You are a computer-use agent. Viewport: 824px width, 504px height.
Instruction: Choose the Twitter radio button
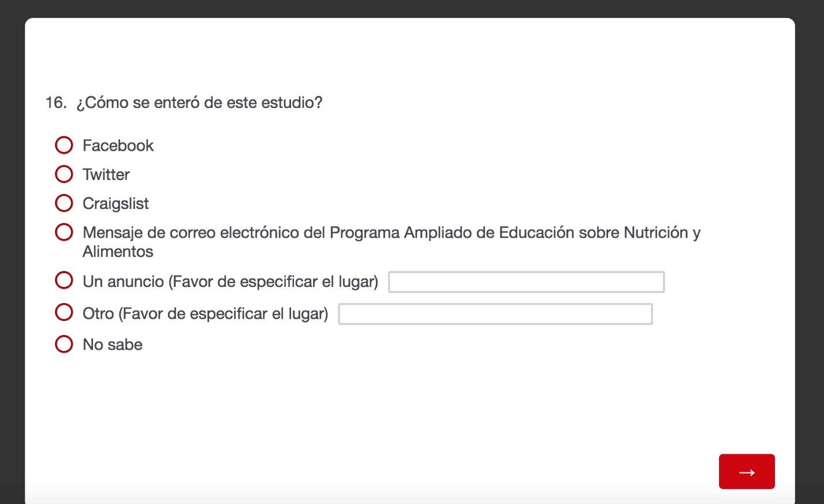[64, 174]
